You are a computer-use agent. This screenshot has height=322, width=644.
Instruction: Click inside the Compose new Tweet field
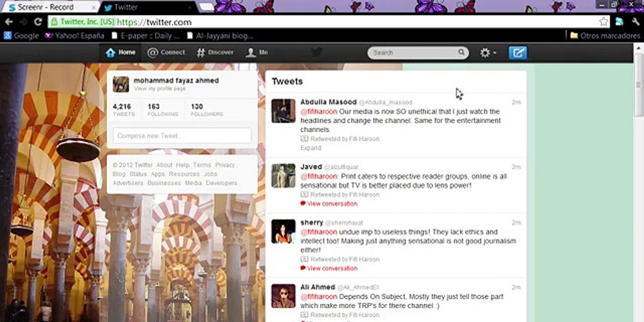(x=182, y=136)
